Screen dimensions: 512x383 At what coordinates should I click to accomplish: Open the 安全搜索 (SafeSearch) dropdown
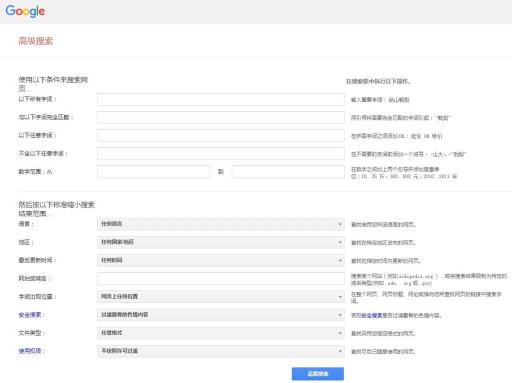(x=221, y=315)
